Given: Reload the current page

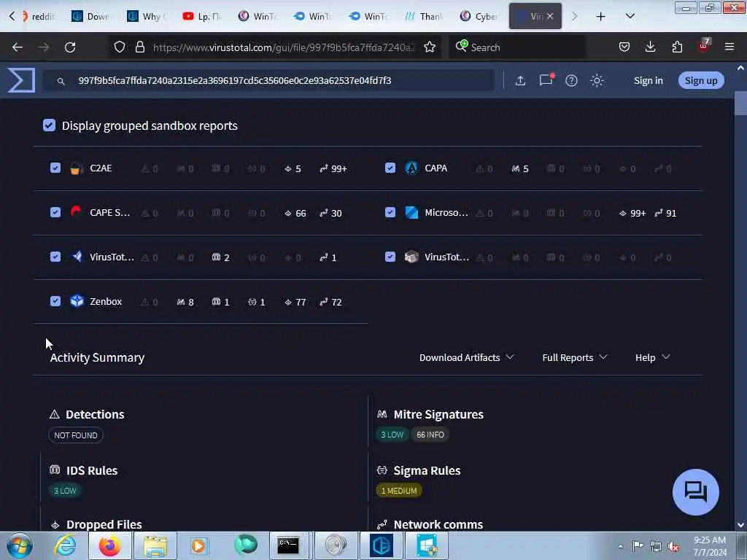Looking at the screenshot, I should pos(70,47).
